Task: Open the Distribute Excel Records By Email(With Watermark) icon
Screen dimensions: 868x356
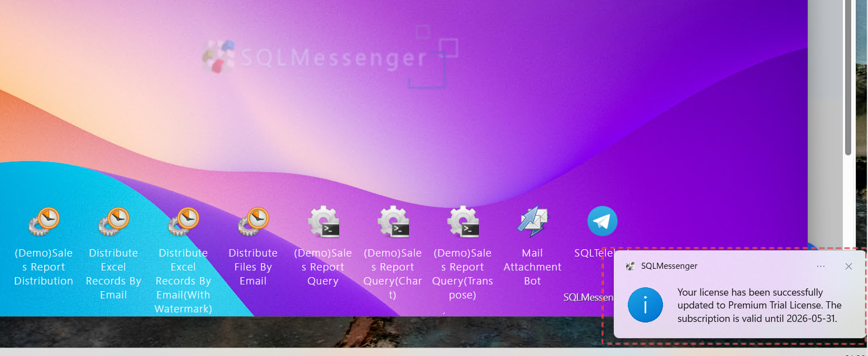Action: tap(184, 221)
